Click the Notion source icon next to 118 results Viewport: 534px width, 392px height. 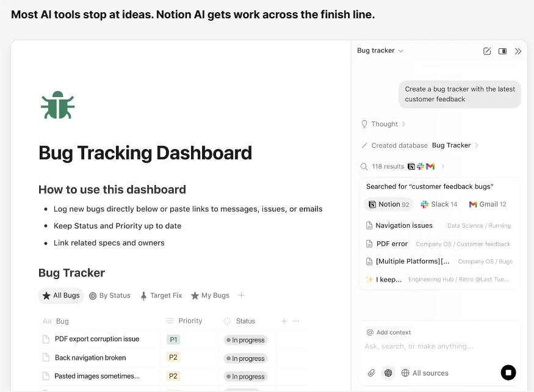click(x=411, y=166)
